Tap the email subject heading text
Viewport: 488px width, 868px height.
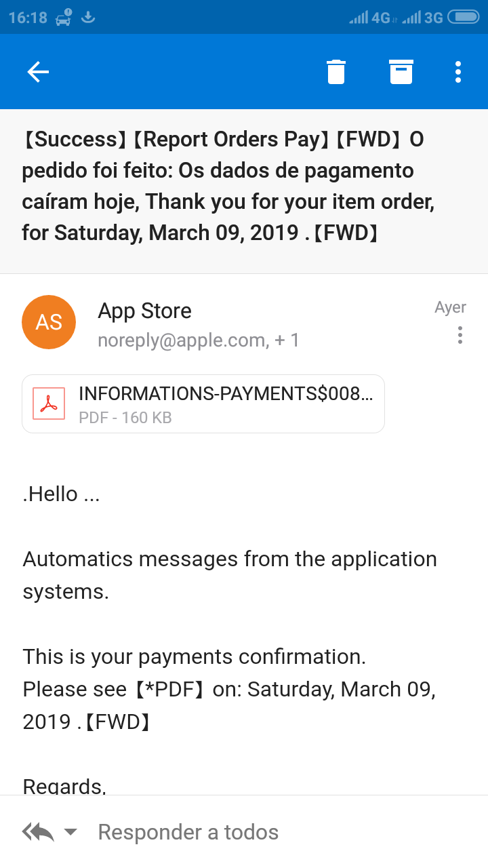click(x=224, y=186)
